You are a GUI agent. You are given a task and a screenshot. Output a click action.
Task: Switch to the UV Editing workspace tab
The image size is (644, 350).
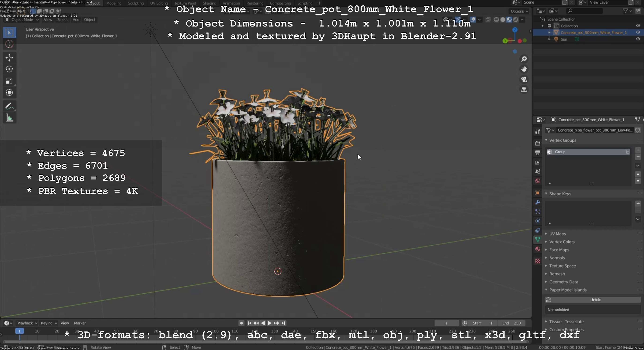click(x=159, y=3)
